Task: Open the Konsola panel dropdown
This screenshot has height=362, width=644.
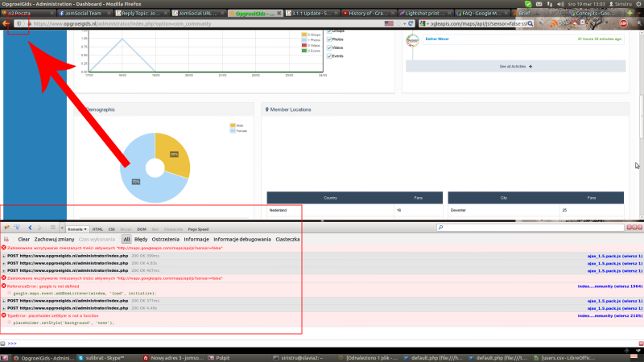Action: pyautogui.click(x=77, y=228)
